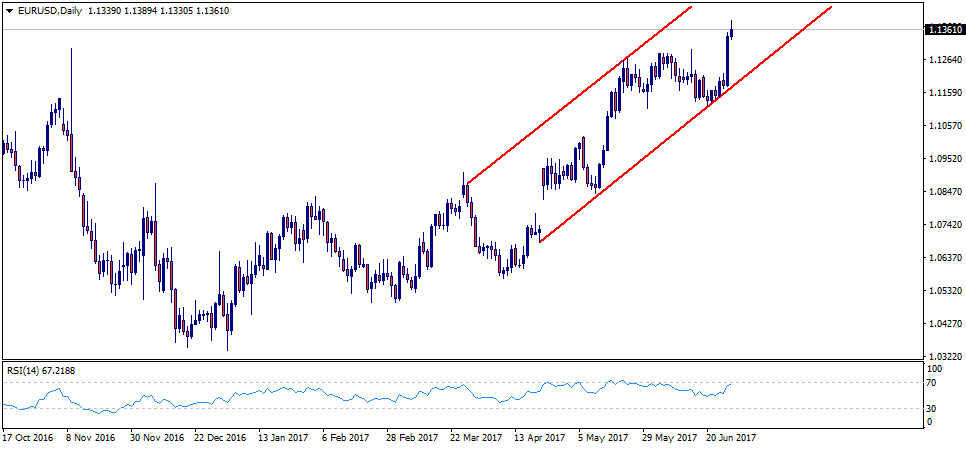Click the 1.09520 price axis level

[945, 159]
